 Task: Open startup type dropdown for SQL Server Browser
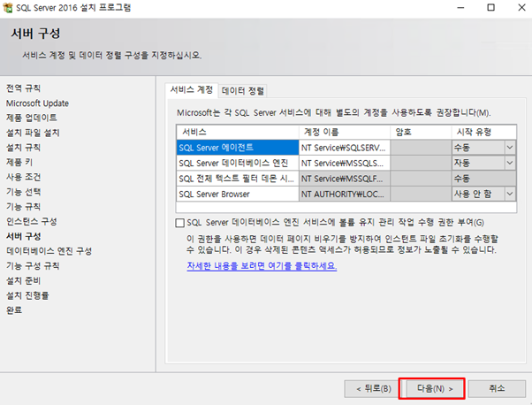click(510, 195)
